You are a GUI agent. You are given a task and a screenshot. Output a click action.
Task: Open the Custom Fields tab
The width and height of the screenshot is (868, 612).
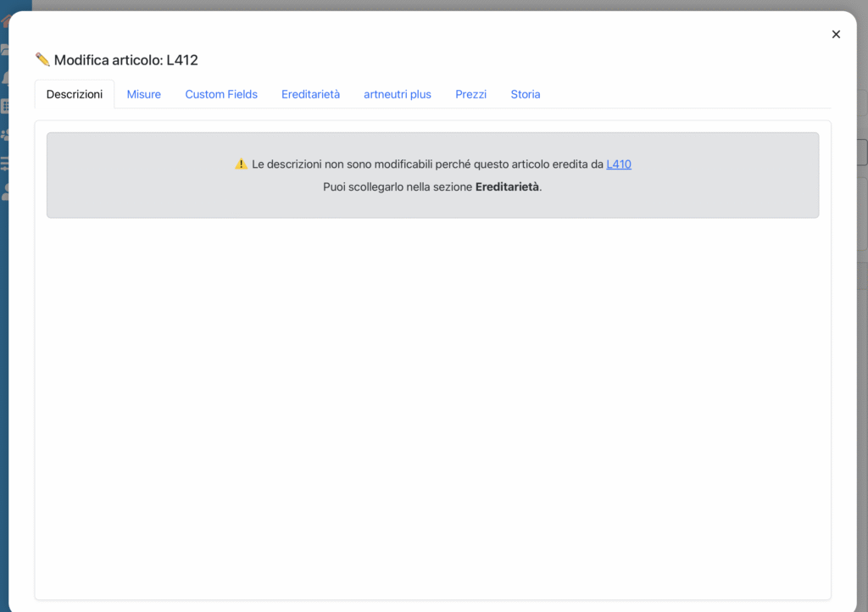(x=221, y=94)
